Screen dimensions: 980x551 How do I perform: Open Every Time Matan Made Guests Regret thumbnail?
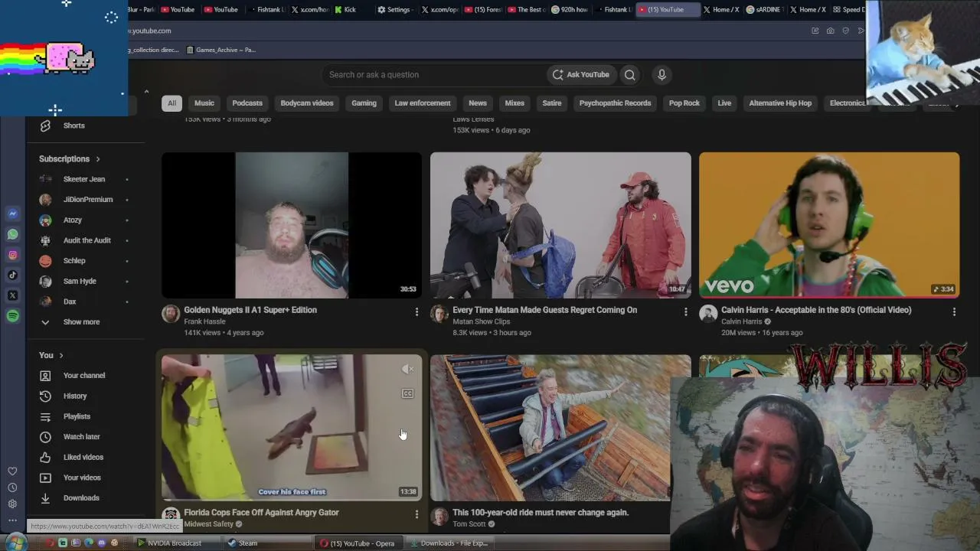pos(560,225)
